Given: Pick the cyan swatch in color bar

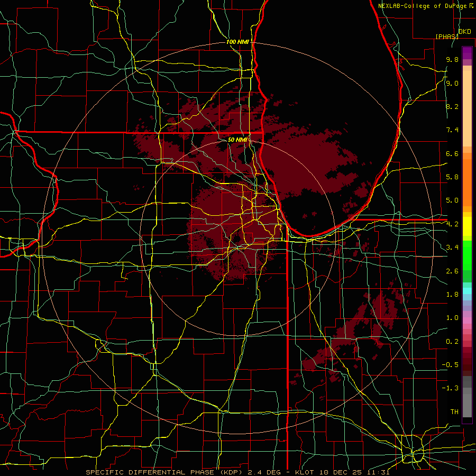Looking at the screenshot, I should (x=467, y=291).
